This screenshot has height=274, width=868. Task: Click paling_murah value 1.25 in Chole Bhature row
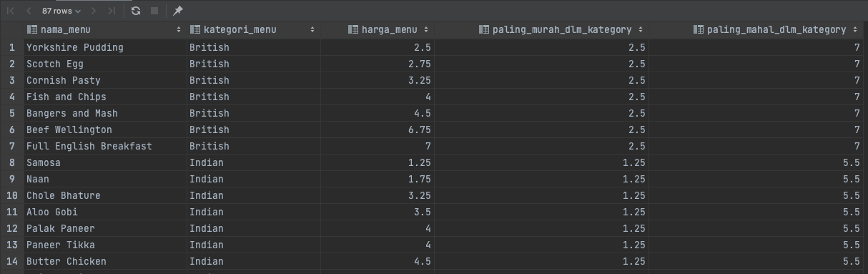(542, 195)
